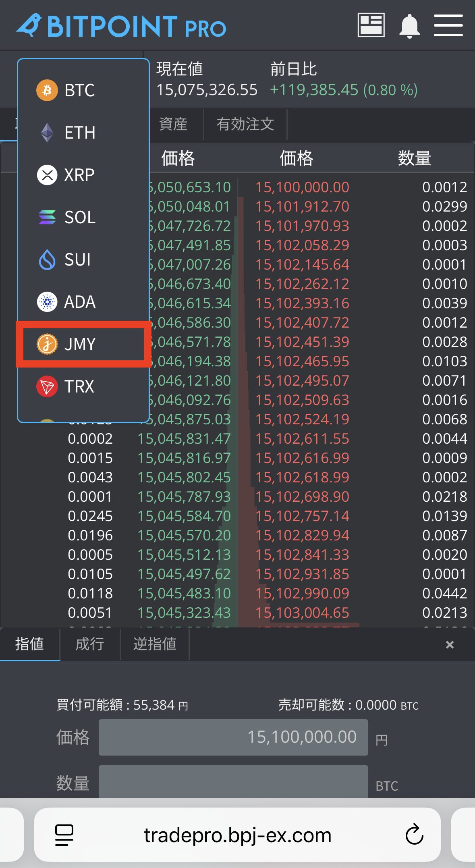
Task: Click daily change +119,385.45 (0.80 %)
Action: 344,90
